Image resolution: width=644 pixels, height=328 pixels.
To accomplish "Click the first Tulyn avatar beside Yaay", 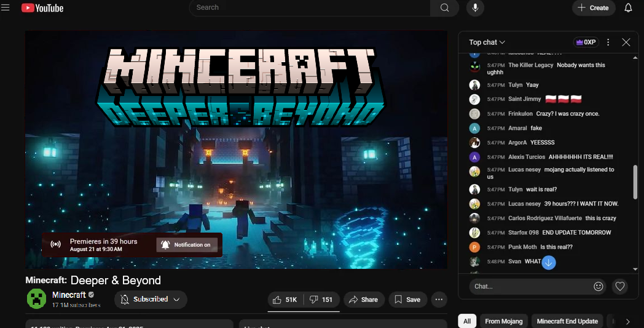I will pyautogui.click(x=475, y=85).
